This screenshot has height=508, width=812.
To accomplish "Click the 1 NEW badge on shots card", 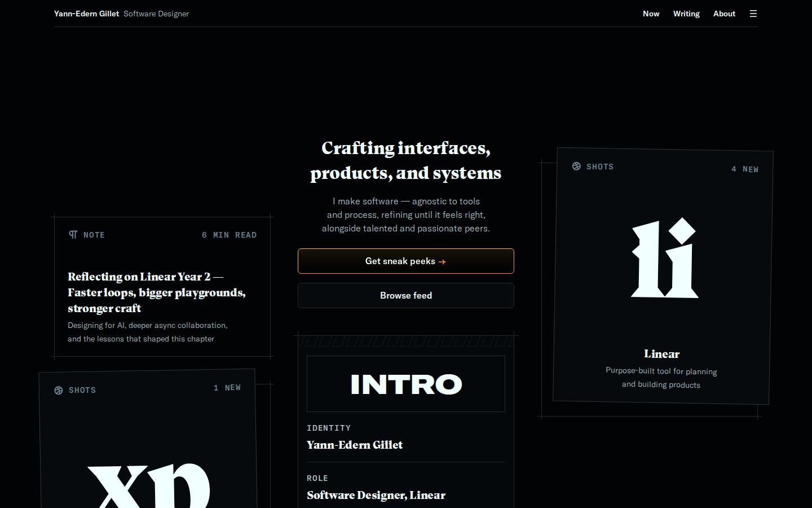I will point(227,388).
